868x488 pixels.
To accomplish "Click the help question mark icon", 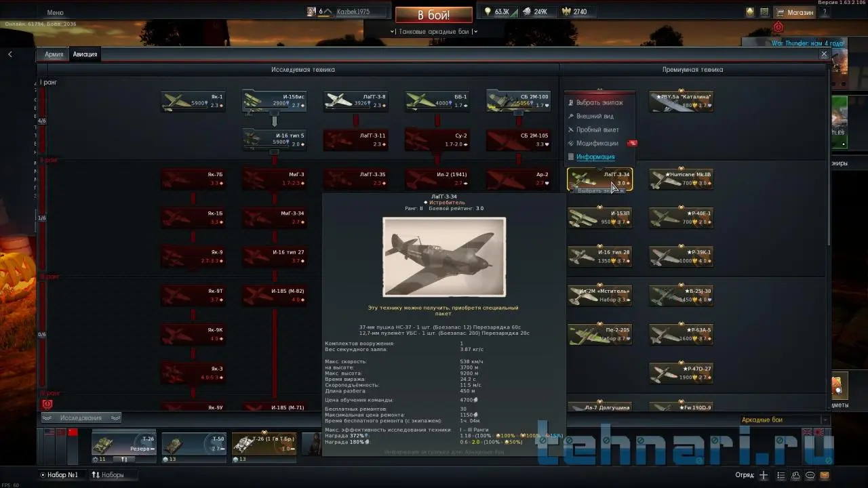I will [x=825, y=12].
